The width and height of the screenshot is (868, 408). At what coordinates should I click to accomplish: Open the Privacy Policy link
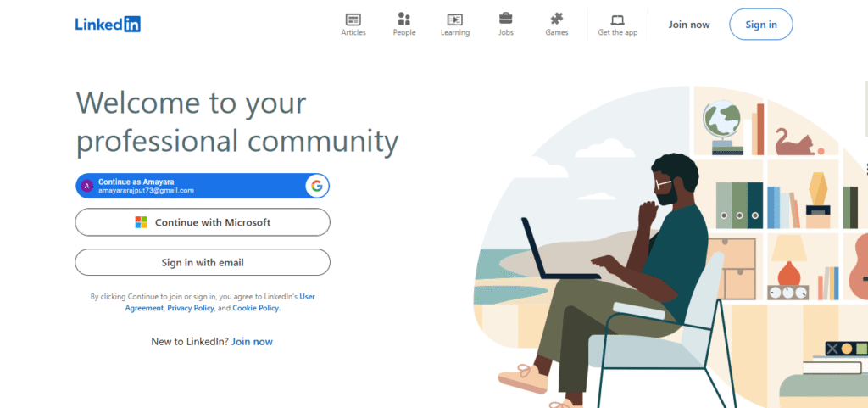tap(191, 309)
